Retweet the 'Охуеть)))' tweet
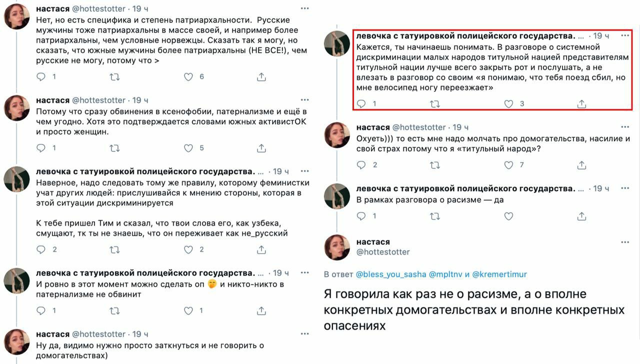This screenshot has width=640, height=364. coord(435,165)
